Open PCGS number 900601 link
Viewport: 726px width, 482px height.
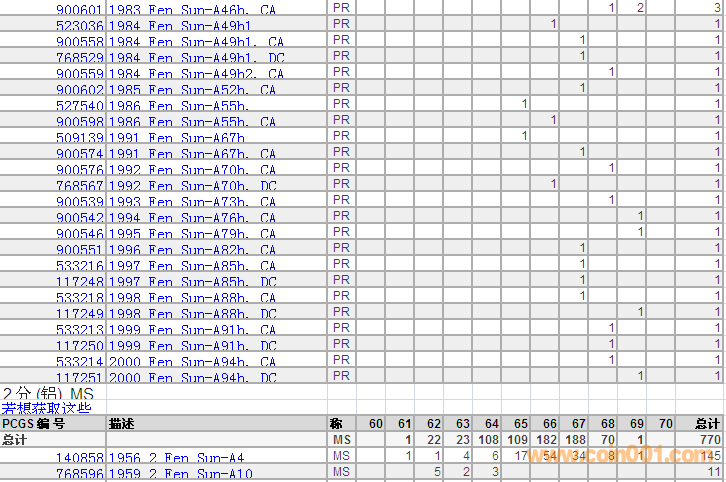[x=79, y=9]
